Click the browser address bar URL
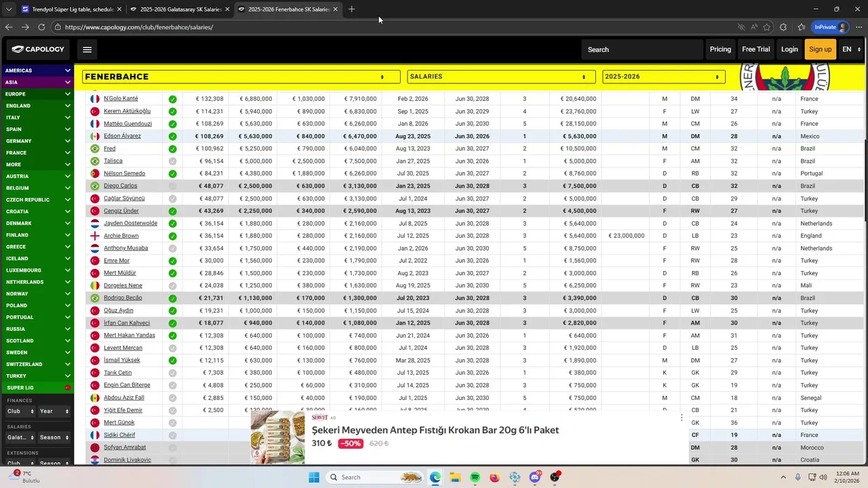 [139, 27]
